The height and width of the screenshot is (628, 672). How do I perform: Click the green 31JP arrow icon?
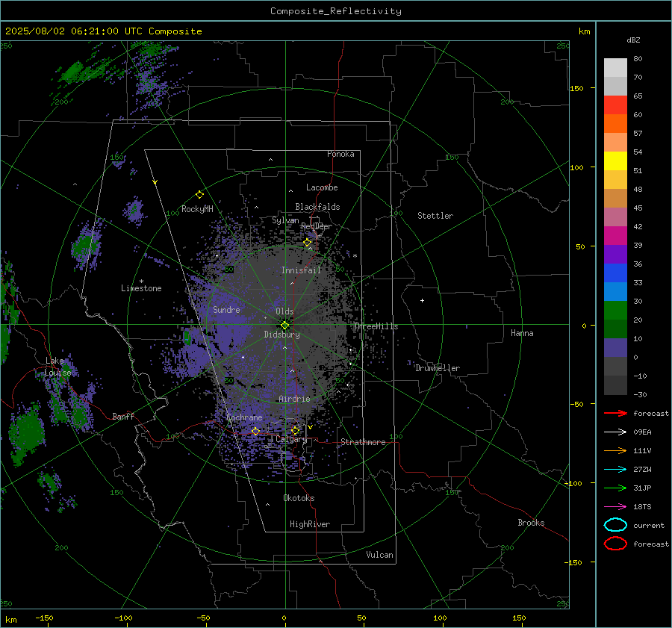615,488
